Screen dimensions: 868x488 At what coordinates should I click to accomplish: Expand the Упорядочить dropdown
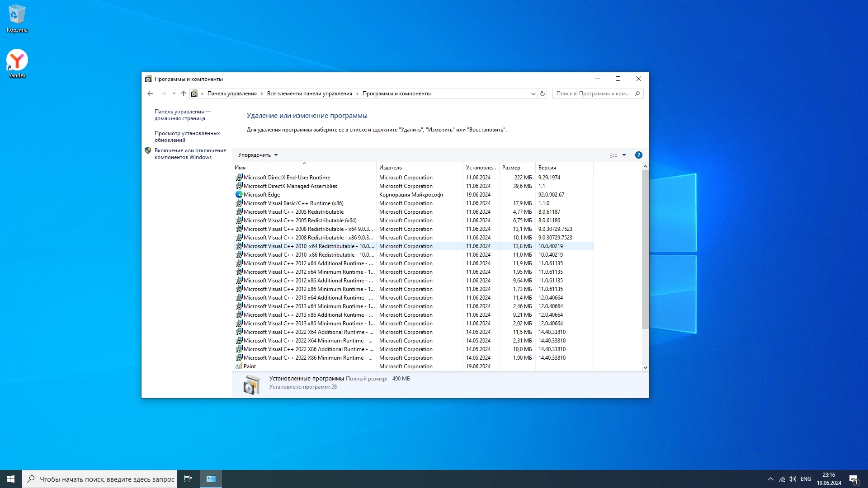258,155
